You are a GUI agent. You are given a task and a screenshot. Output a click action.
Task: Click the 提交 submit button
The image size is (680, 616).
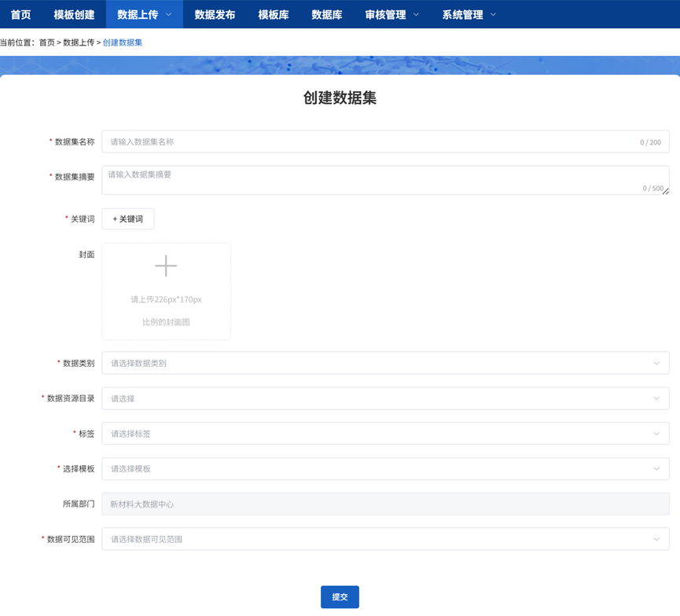coord(339,597)
